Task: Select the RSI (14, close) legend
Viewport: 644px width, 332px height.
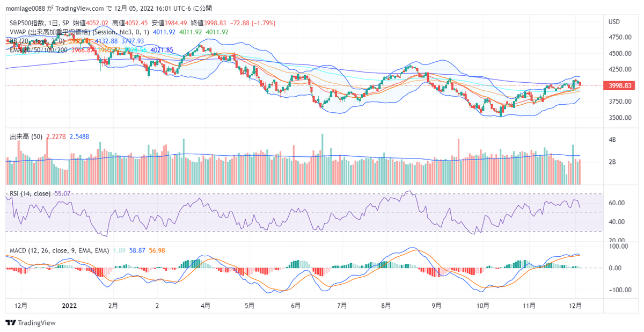Action: point(30,193)
